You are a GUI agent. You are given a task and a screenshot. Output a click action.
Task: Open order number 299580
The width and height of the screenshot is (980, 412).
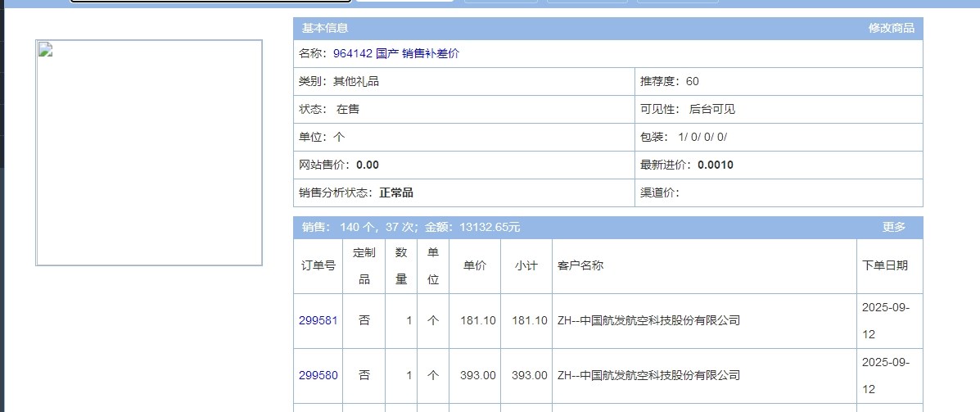318,376
